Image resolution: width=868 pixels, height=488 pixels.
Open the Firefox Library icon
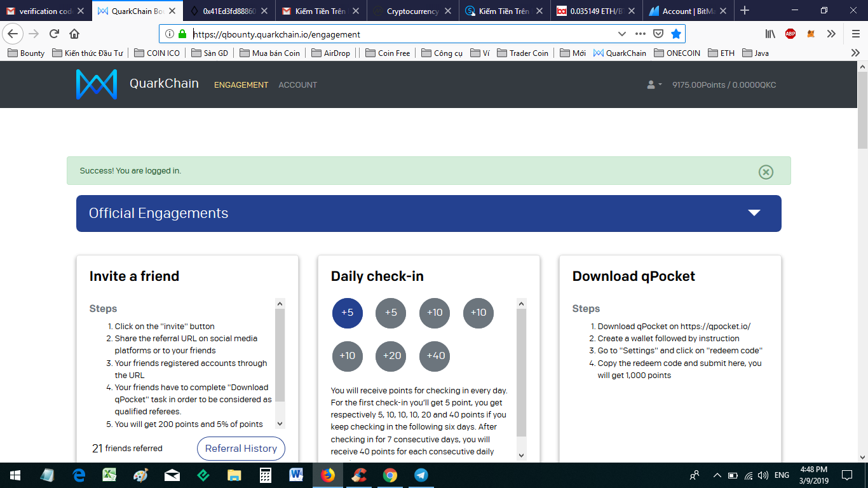pos(770,34)
